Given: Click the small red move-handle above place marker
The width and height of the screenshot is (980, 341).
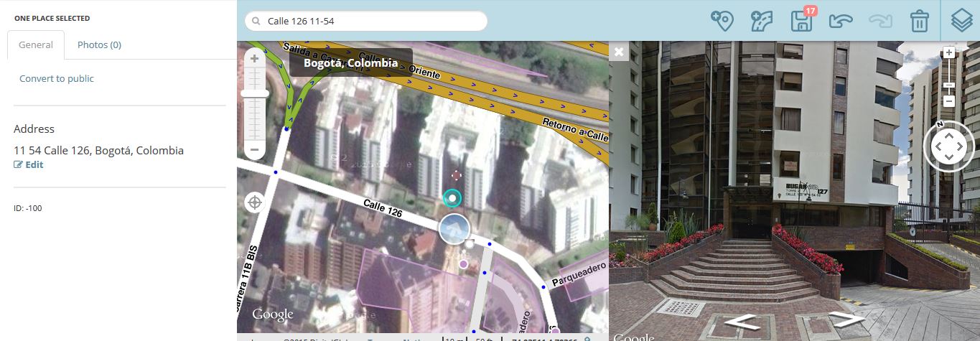Looking at the screenshot, I should click(456, 175).
